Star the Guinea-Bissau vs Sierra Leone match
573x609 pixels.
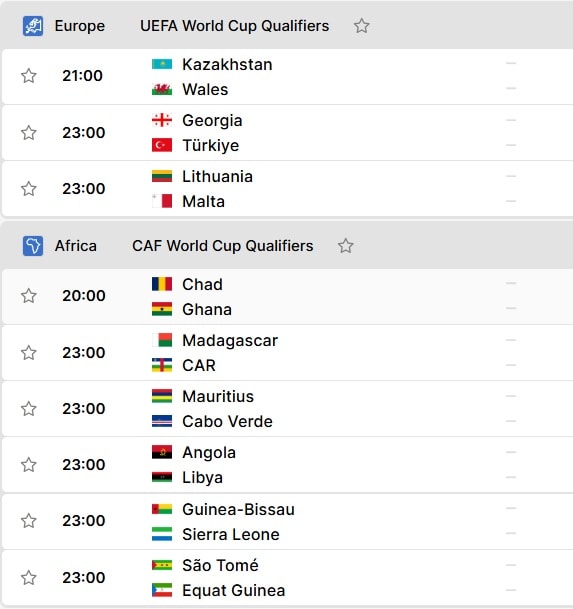pos(29,521)
